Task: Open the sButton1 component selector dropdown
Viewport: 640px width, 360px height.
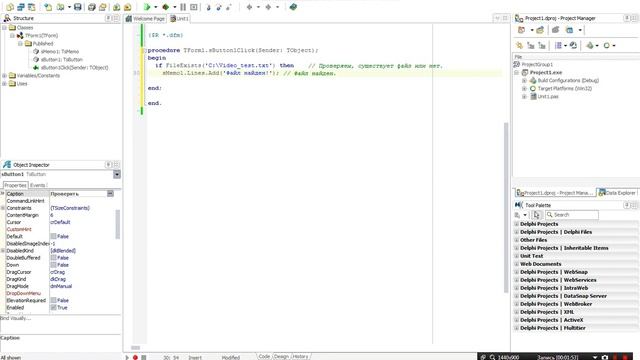Action: pos(117,174)
